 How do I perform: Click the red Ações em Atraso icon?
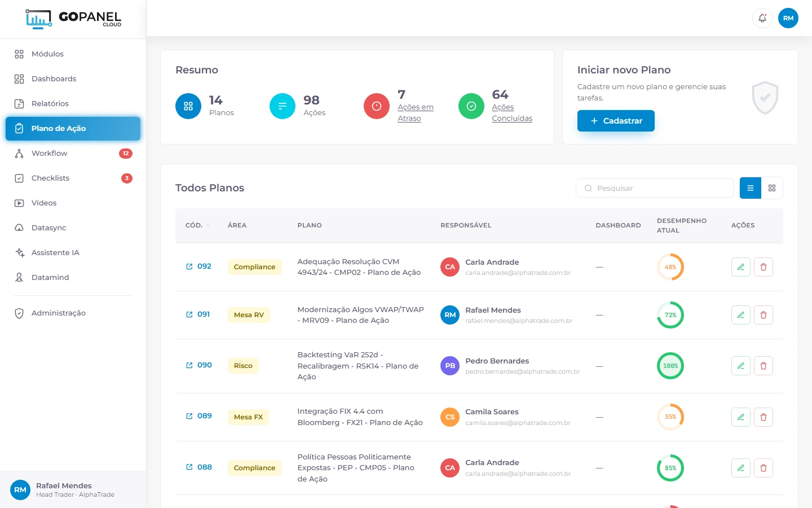click(377, 106)
